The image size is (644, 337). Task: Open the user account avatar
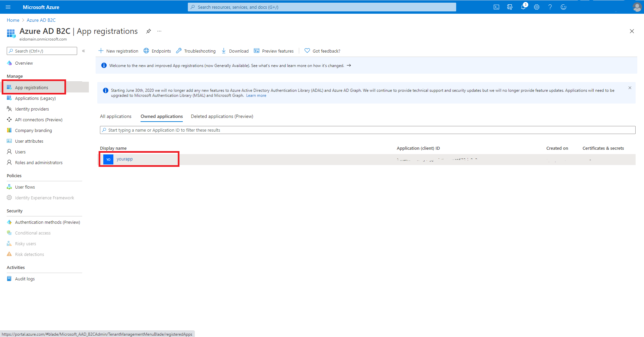coord(637,7)
